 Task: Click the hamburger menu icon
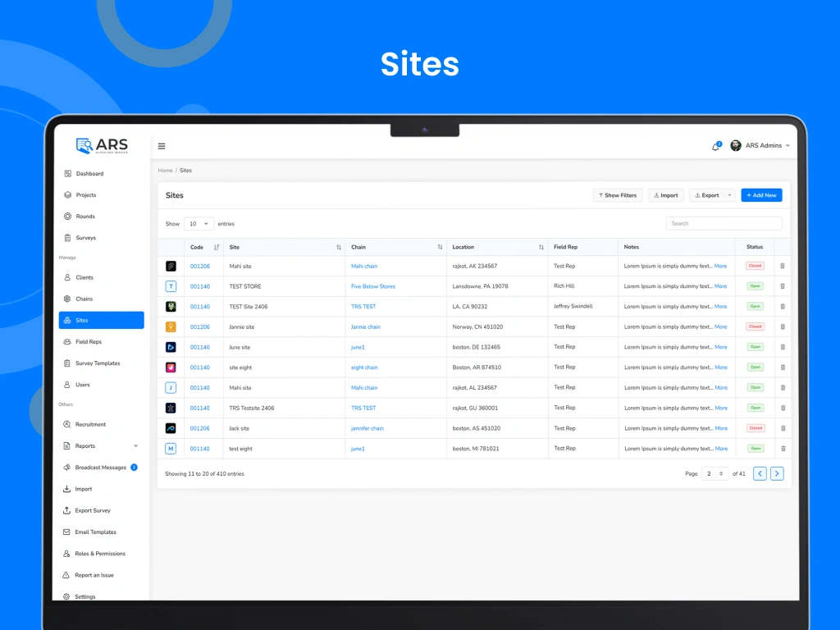pos(162,146)
